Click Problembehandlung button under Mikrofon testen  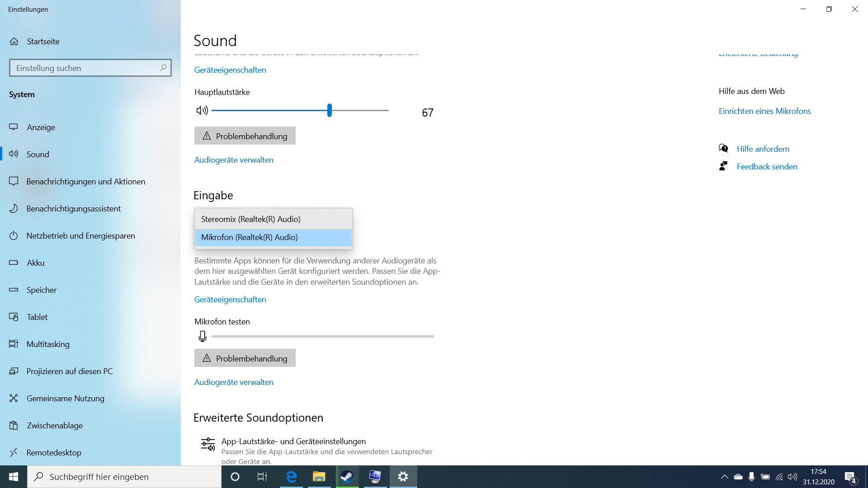click(245, 358)
